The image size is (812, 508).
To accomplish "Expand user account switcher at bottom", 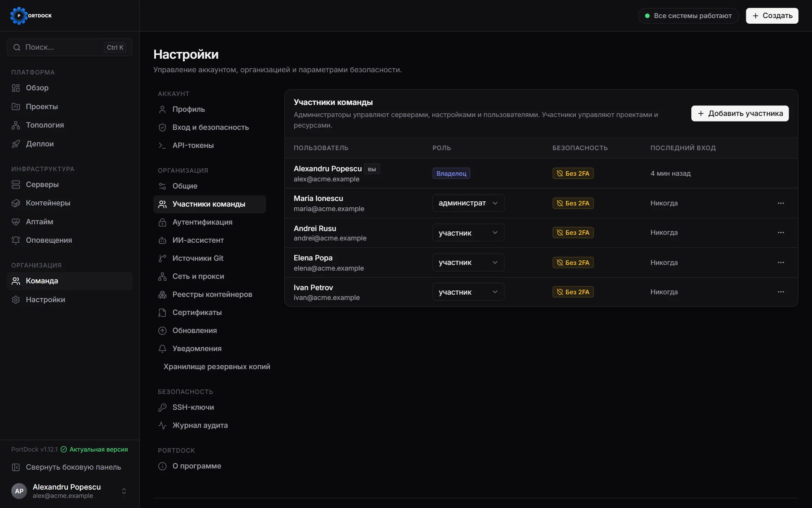I will [124, 491].
